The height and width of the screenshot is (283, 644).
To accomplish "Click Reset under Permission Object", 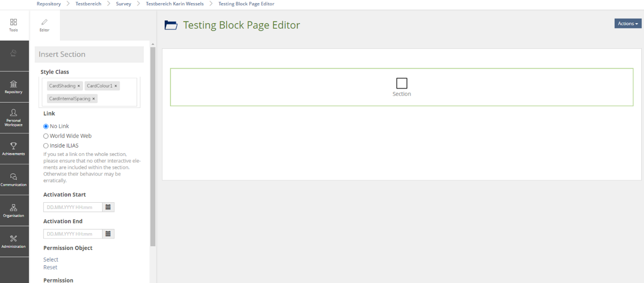I will pos(51,267).
